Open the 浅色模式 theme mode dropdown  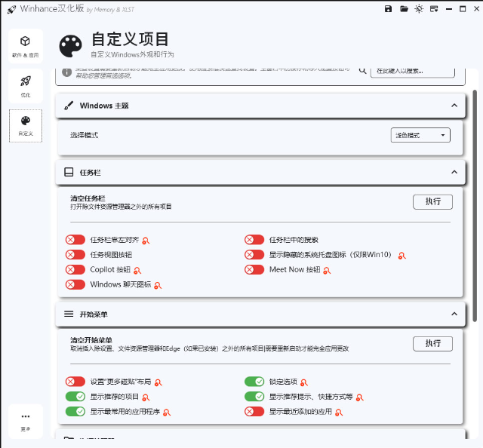coord(420,135)
